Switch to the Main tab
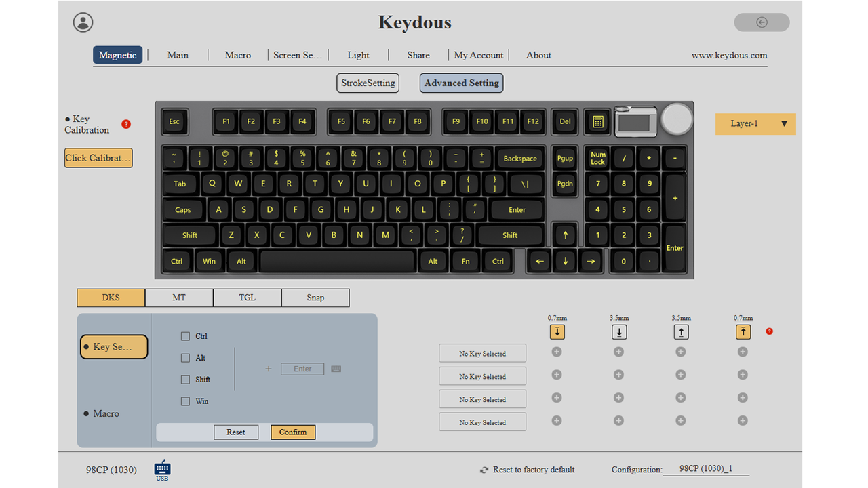This screenshot has height=488, width=868. (x=178, y=55)
